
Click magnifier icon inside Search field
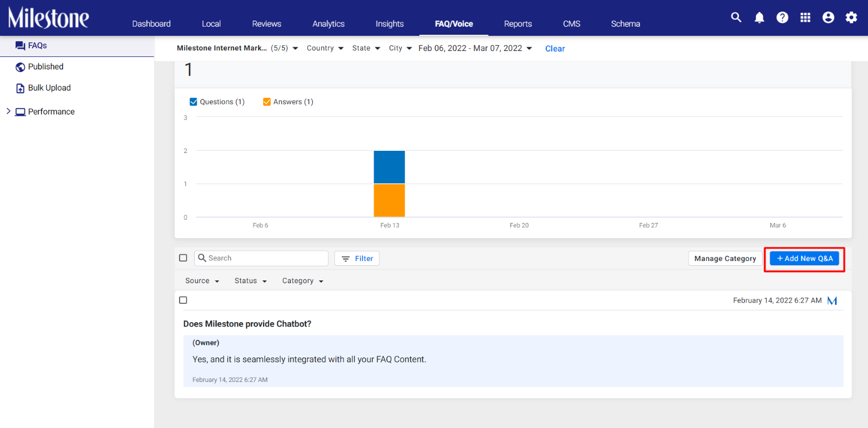click(x=202, y=258)
